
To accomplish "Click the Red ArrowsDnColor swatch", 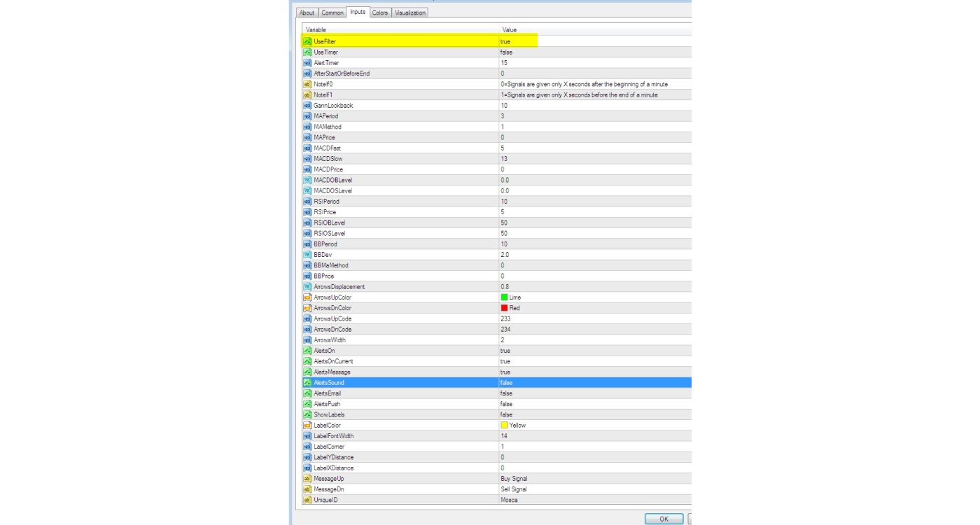I will 504,308.
